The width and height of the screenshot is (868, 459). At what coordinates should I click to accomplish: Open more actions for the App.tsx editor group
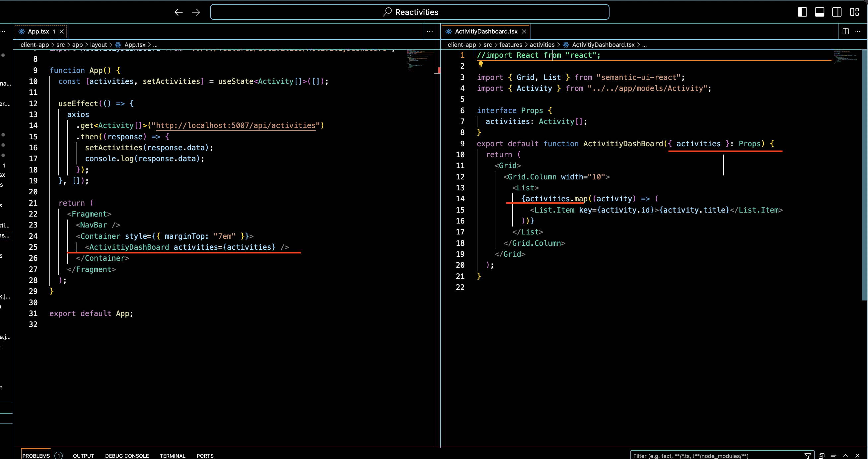click(x=430, y=31)
